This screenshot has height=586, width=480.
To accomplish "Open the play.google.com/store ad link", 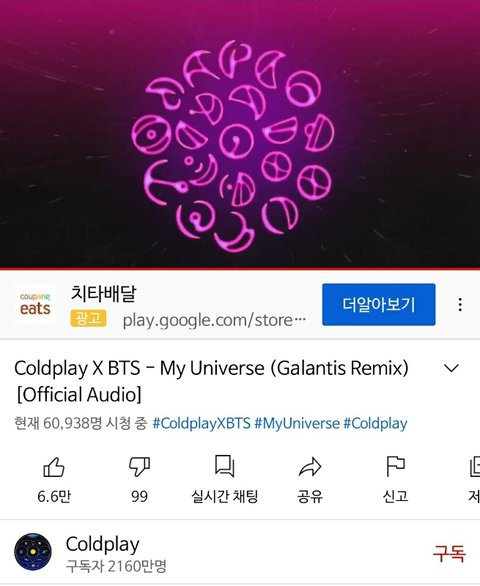I will tap(214, 320).
